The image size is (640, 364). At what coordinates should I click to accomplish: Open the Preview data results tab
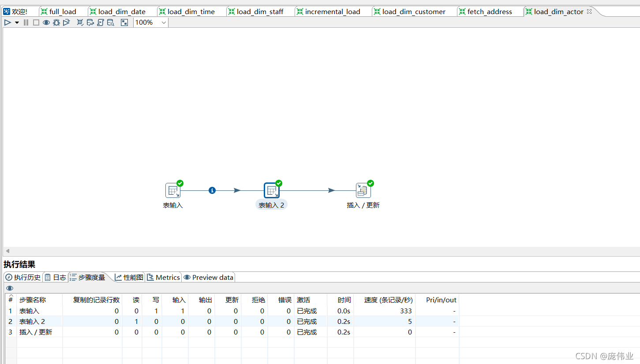click(x=209, y=277)
